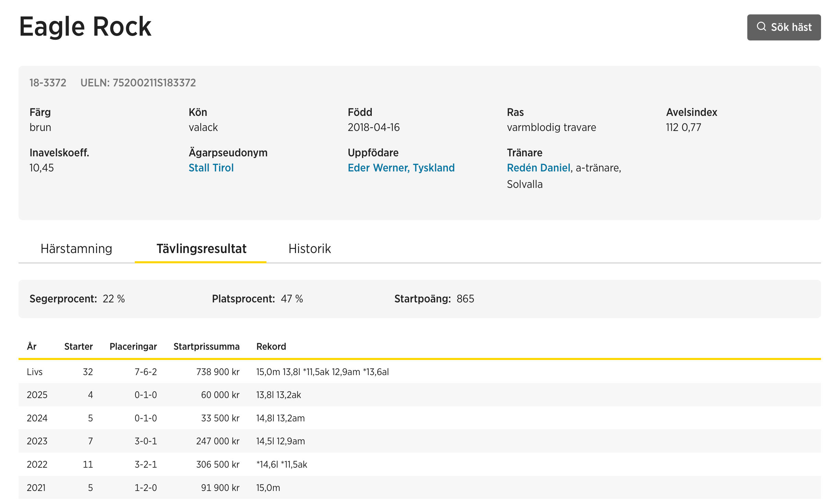Open the Stall Tirol owner link
Screen dimensions: 832x504
(211, 168)
